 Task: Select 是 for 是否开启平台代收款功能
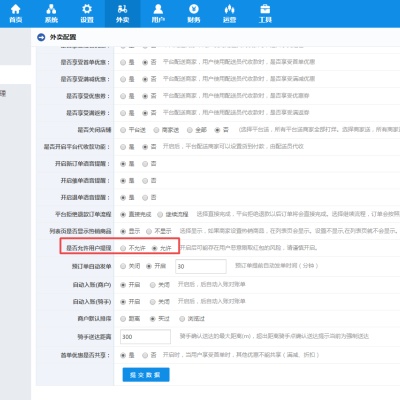tap(123, 147)
